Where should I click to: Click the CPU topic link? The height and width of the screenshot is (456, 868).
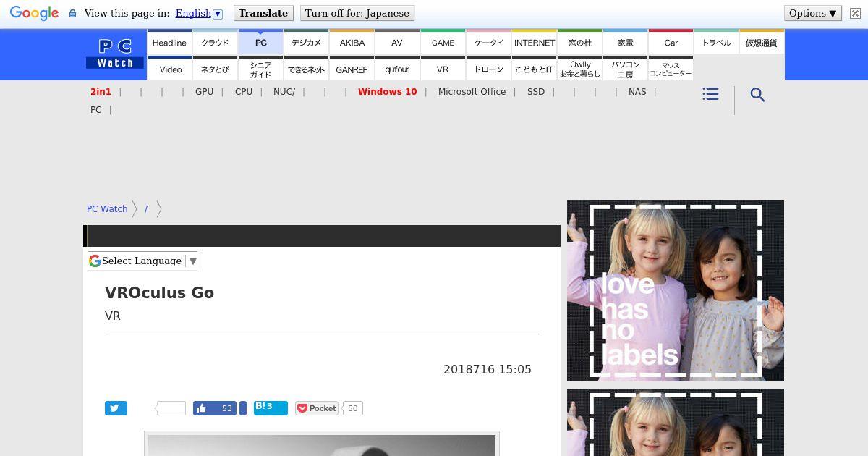click(244, 92)
